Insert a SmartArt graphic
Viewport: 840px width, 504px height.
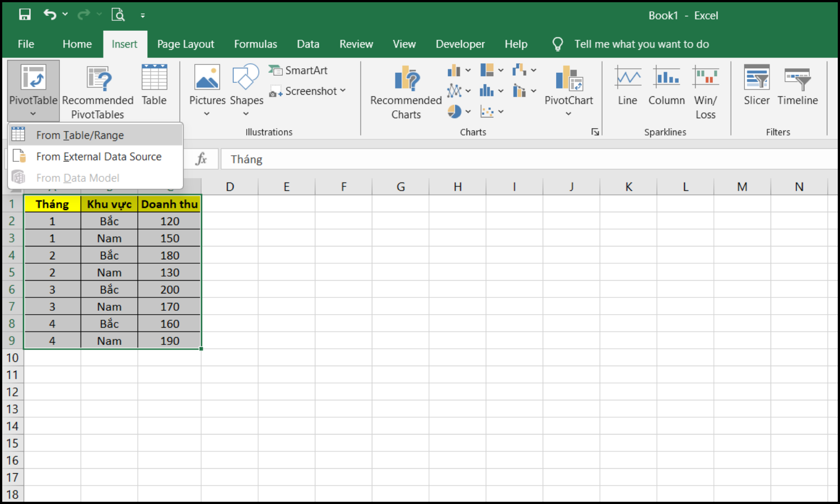click(x=298, y=70)
